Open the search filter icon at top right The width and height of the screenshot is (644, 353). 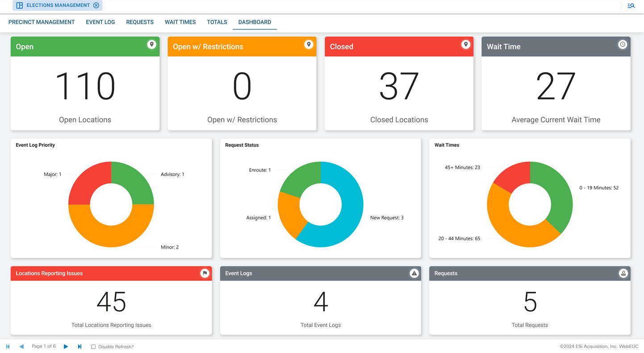(631, 6)
